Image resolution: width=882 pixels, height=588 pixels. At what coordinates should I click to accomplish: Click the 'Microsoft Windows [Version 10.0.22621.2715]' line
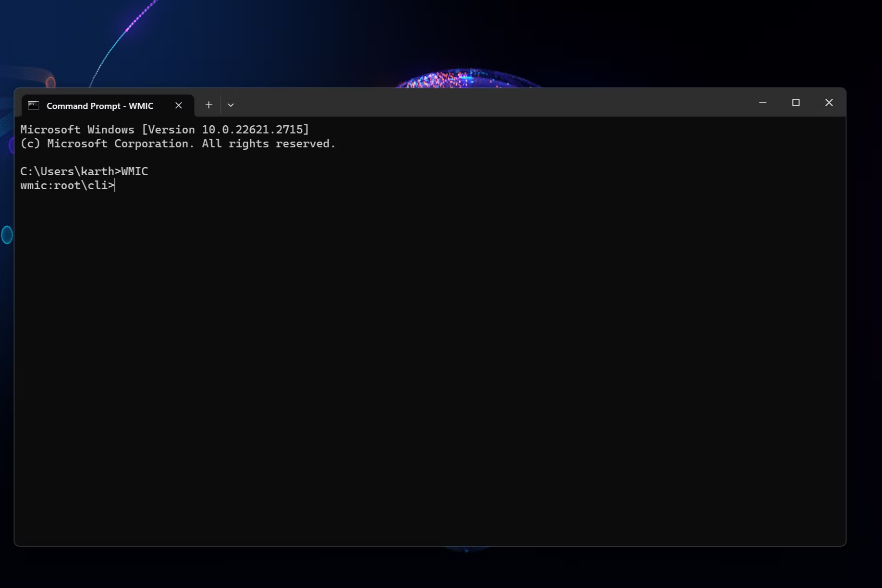pos(164,130)
